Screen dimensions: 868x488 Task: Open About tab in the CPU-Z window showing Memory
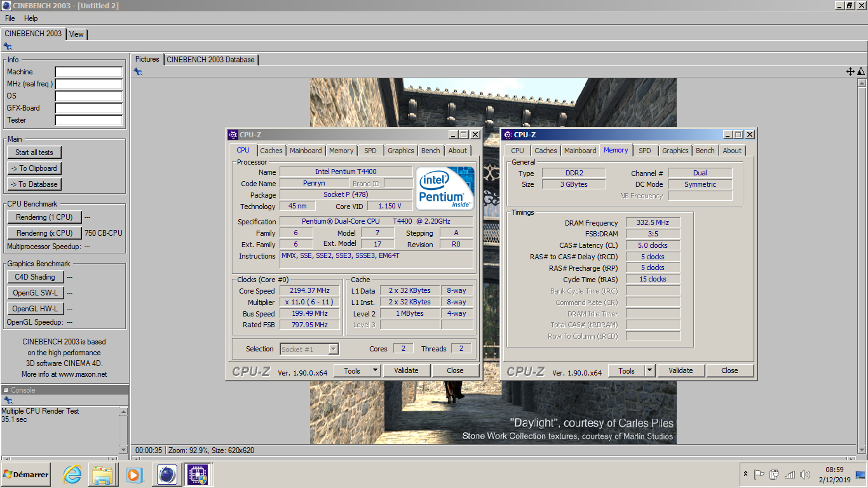[732, 151]
